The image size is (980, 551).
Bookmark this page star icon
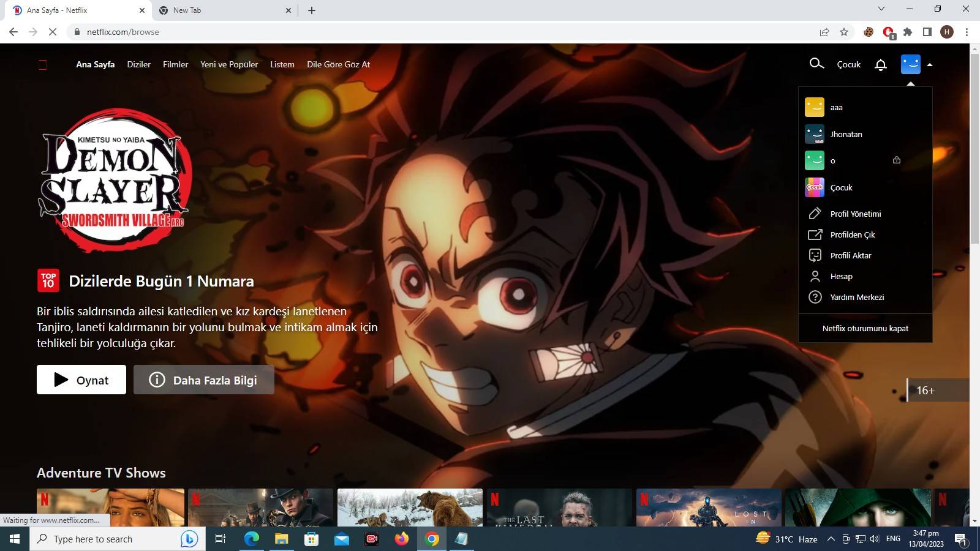click(x=844, y=32)
